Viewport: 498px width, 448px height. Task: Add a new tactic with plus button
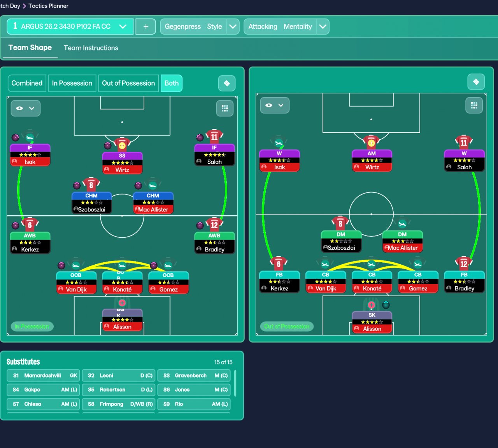coord(146,26)
